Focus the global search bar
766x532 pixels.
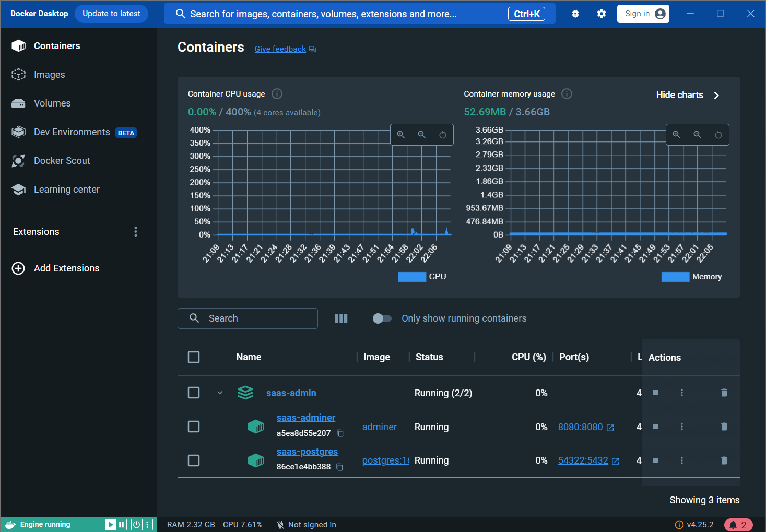pos(360,14)
